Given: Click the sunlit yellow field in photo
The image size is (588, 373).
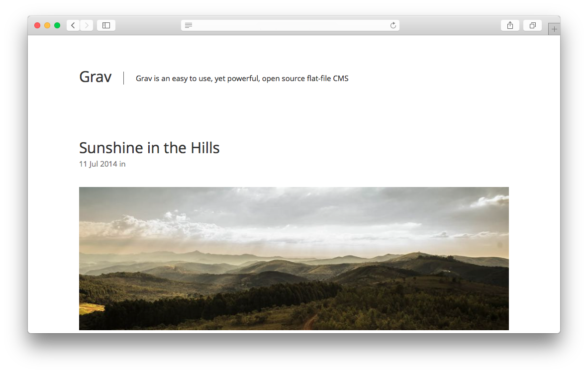Looking at the screenshot, I should (91, 308).
